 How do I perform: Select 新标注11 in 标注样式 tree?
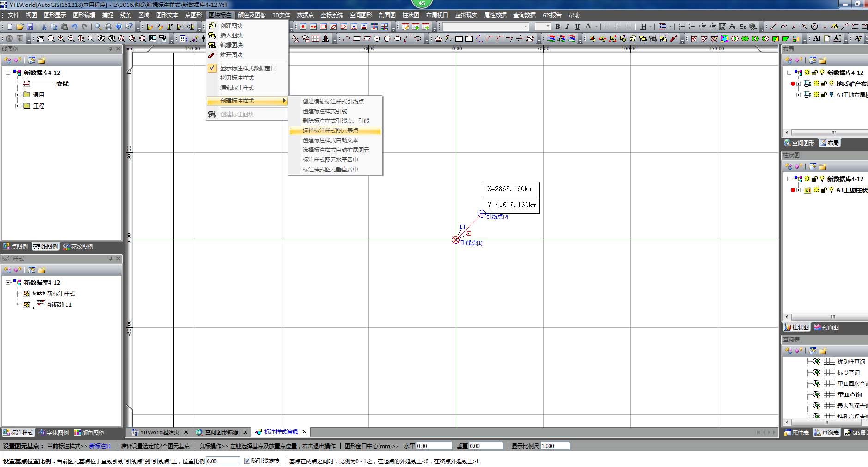pos(59,305)
